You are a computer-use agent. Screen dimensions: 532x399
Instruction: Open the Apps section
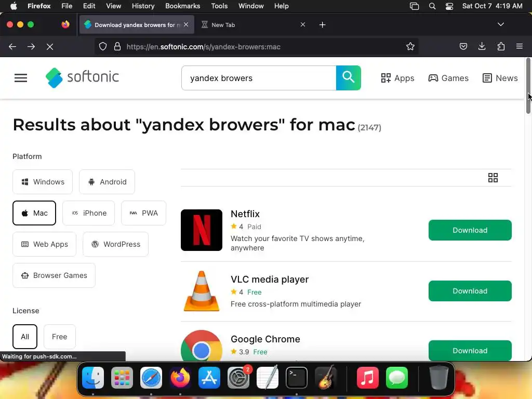point(397,78)
